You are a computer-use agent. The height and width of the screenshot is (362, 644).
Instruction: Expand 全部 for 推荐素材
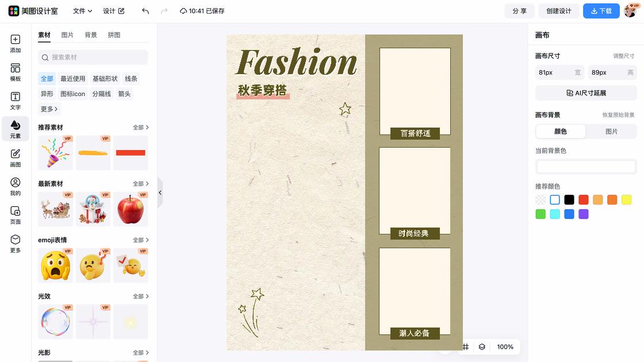point(140,128)
